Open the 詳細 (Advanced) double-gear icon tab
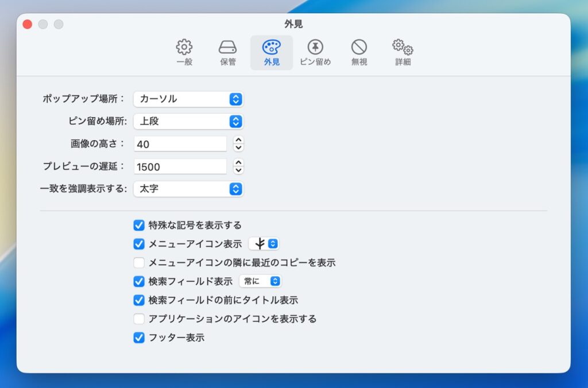The image size is (588, 388). pos(403,52)
